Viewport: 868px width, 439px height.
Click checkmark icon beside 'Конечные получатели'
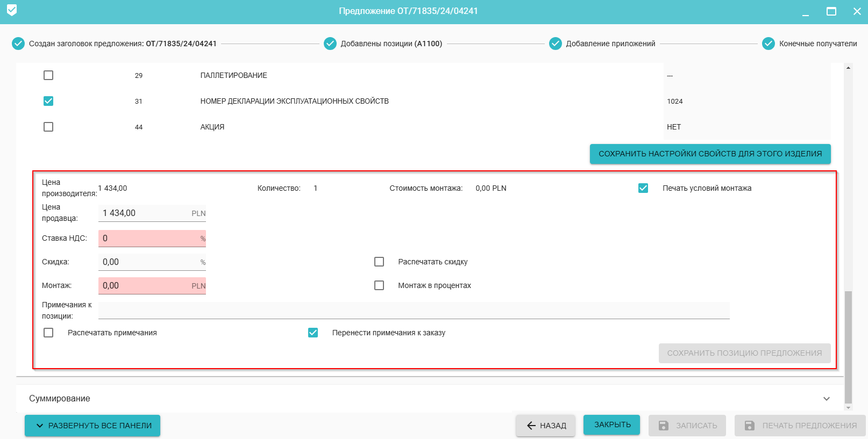coord(769,44)
